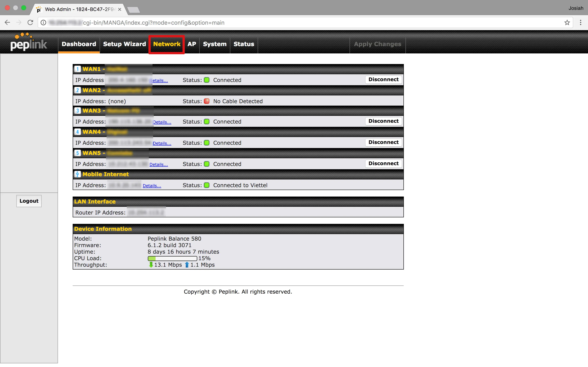Click the WAN3 number badge icon
The image size is (588, 367).
tap(77, 111)
